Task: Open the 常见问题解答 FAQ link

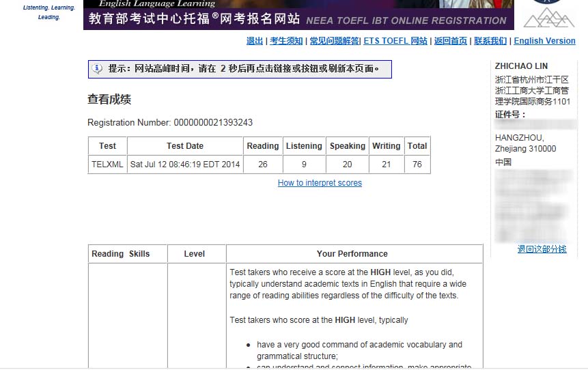Action: pos(334,41)
